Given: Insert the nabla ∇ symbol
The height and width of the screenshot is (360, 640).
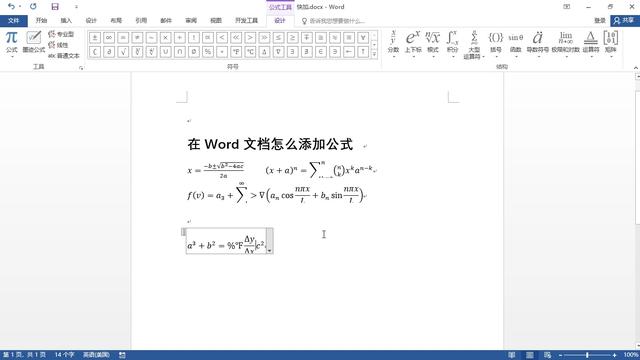Looking at the screenshot, I should (x=278, y=52).
